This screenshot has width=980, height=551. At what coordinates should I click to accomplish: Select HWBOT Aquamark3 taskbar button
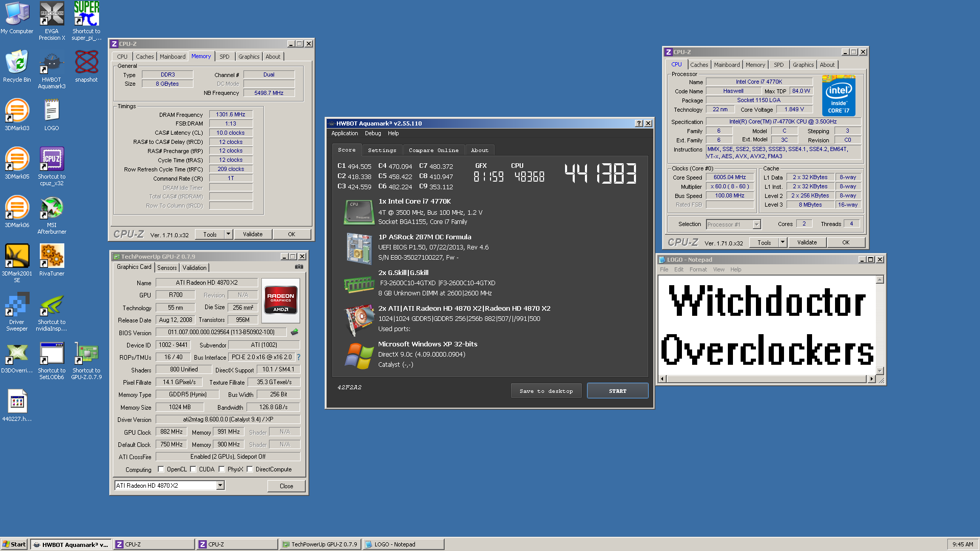tap(71, 544)
